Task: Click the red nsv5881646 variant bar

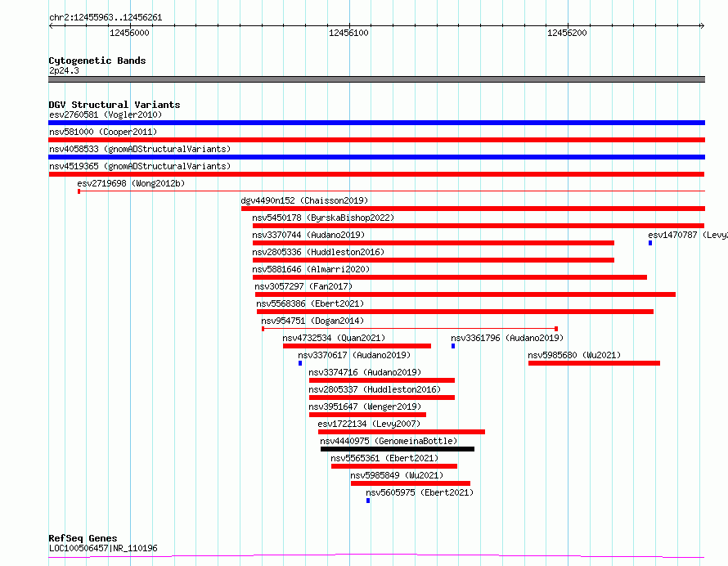Action: 449,277
